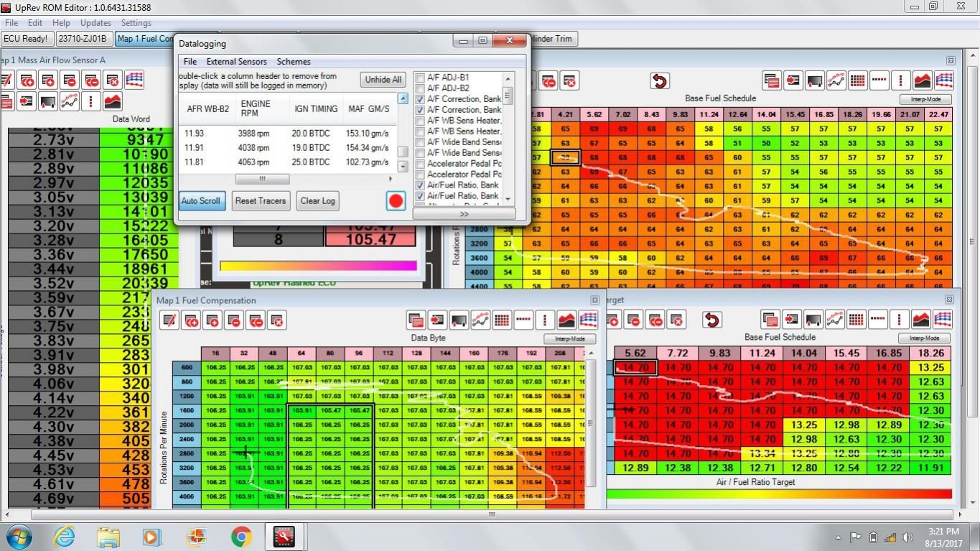Screen dimensions: 980x551
Task: Click undo arrow in upper Base Fuel Schedule window
Action: (x=659, y=81)
